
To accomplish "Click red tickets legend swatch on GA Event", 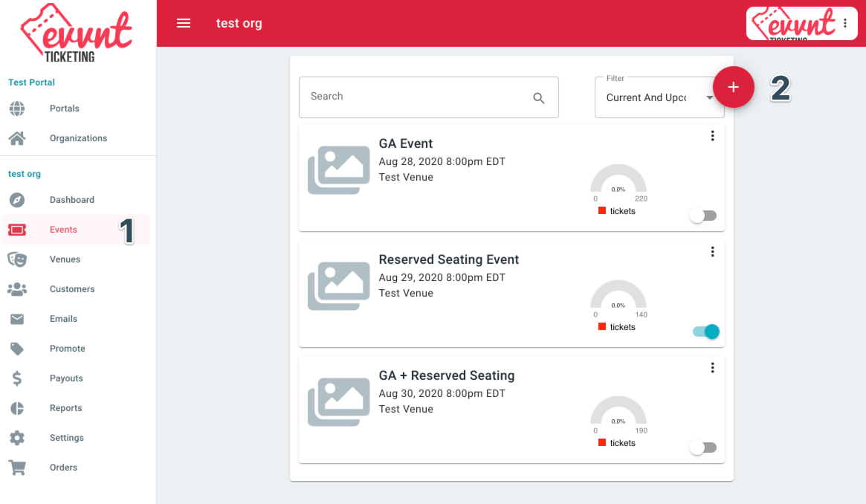I will click(602, 211).
